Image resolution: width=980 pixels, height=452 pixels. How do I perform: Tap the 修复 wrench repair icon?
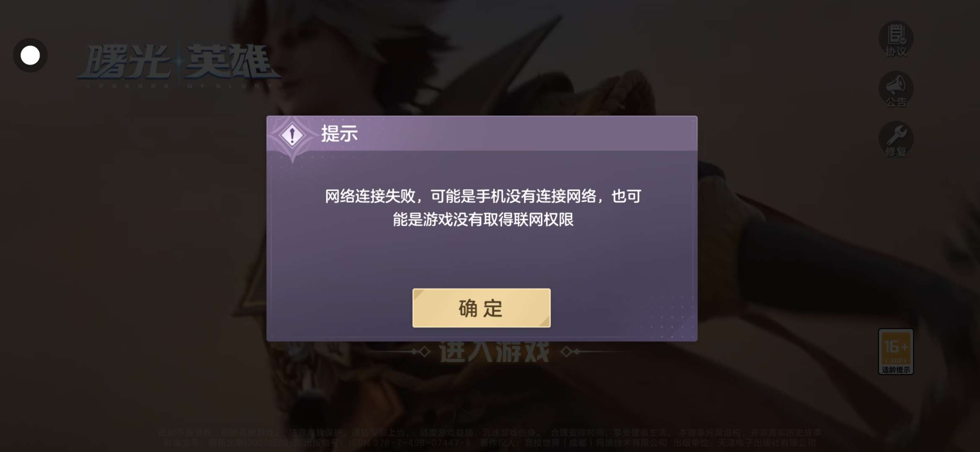pos(896,139)
